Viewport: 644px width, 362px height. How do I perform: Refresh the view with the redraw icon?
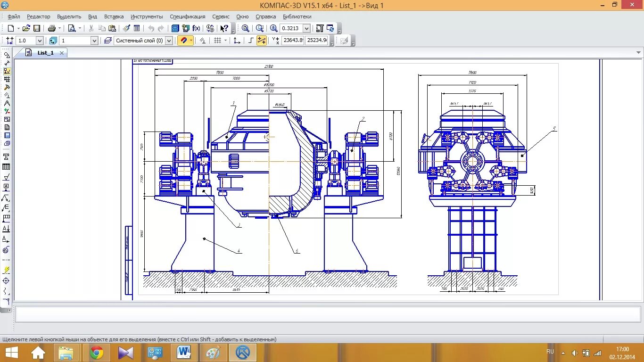pyautogui.click(x=330, y=28)
